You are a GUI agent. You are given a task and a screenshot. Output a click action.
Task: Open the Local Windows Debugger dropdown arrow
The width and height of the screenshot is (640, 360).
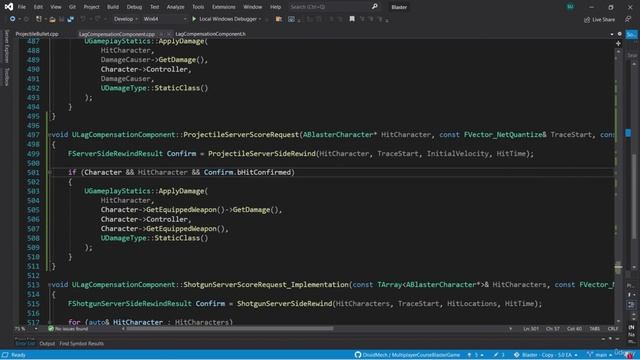tap(260, 19)
